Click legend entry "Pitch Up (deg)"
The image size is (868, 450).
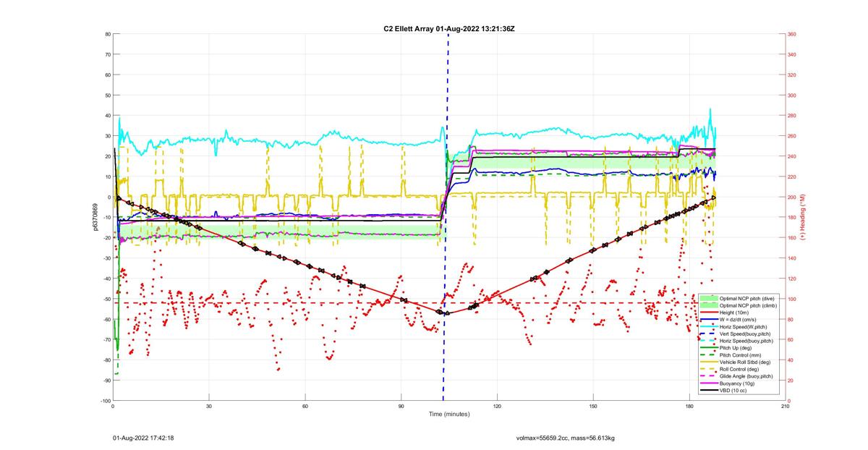736,348
